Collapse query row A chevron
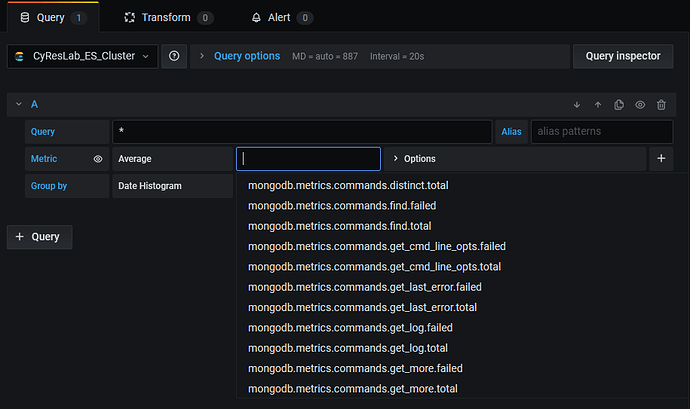The image size is (690, 409). [x=17, y=104]
